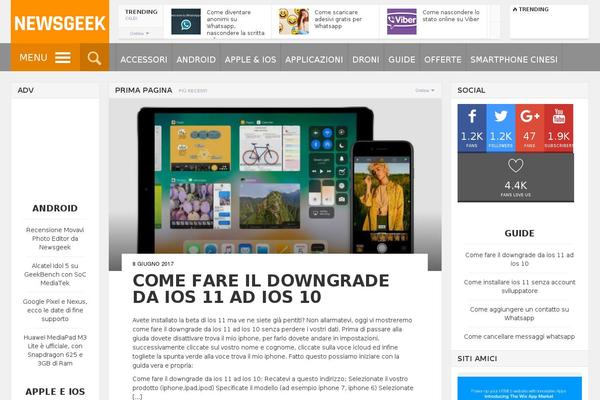
Task: Open the Guide menu item
Action: click(x=402, y=60)
